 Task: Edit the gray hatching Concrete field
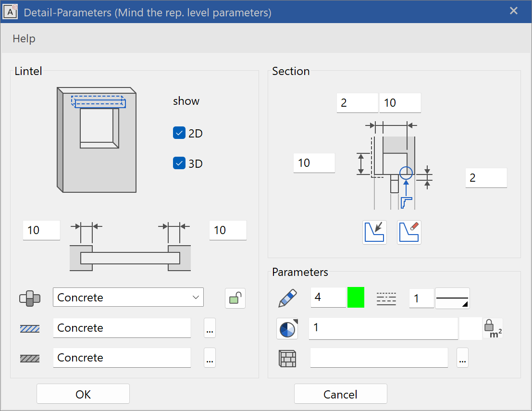[x=122, y=358]
